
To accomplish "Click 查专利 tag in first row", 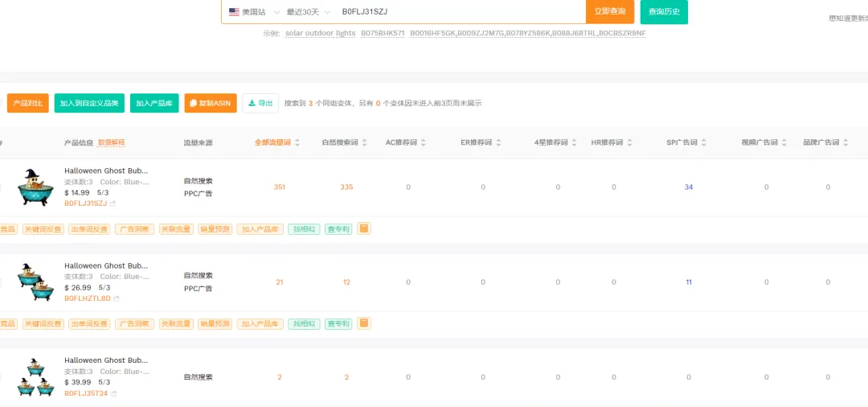I will pyautogui.click(x=338, y=229).
